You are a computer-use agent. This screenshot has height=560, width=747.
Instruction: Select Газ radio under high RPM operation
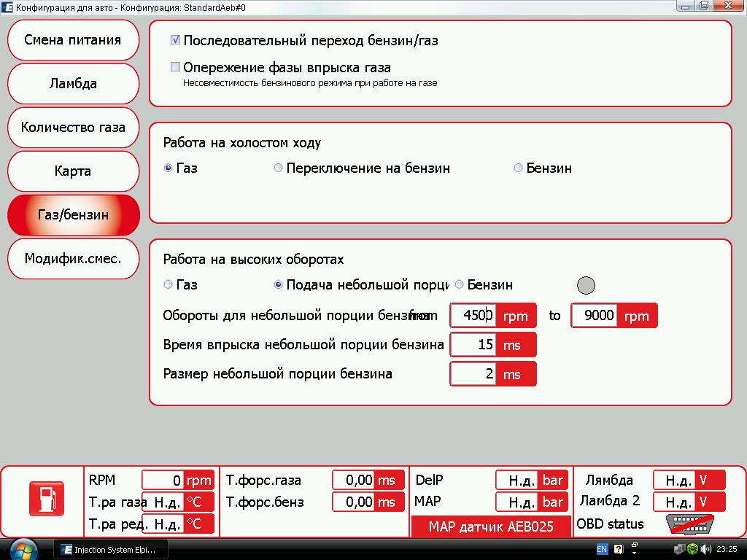pyautogui.click(x=169, y=284)
